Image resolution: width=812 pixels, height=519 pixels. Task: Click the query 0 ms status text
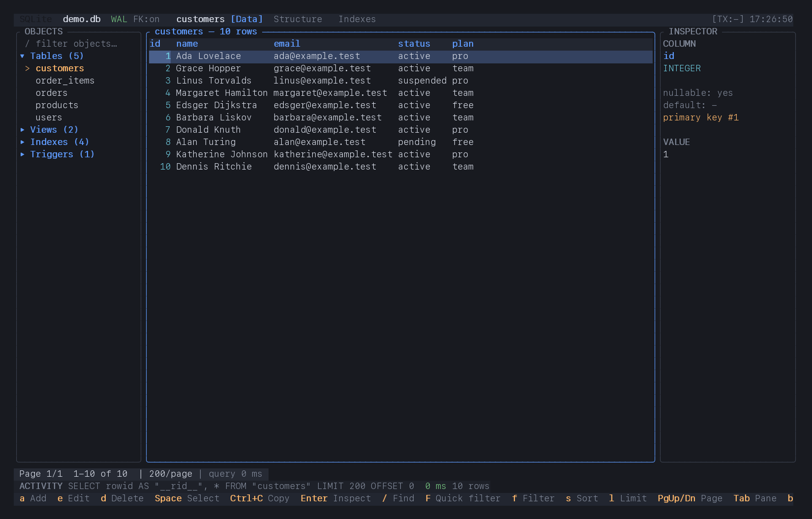[236, 474]
